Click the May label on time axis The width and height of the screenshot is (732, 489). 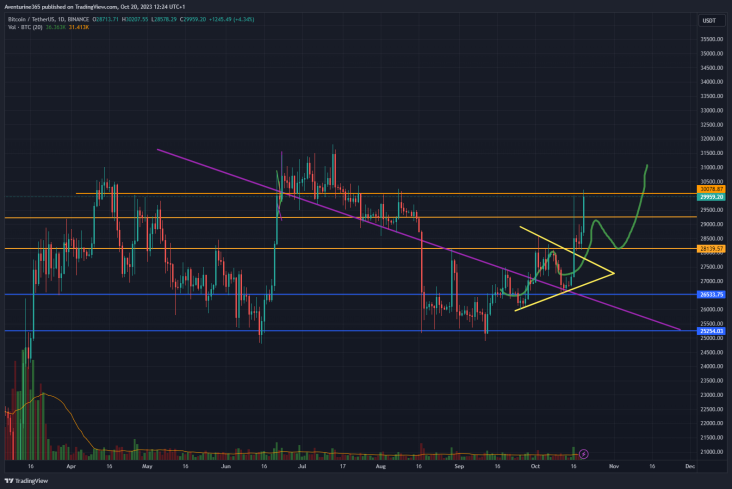147,466
